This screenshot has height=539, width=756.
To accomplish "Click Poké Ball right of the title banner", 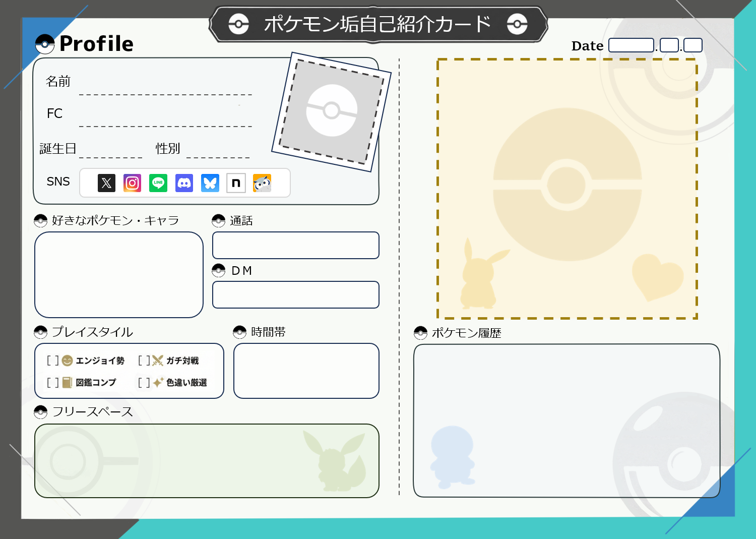I will click(517, 24).
